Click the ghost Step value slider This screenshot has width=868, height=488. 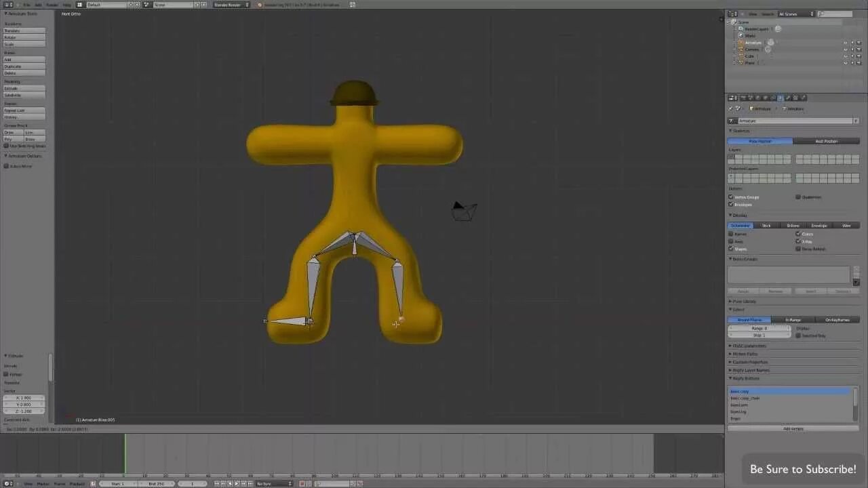coord(759,335)
